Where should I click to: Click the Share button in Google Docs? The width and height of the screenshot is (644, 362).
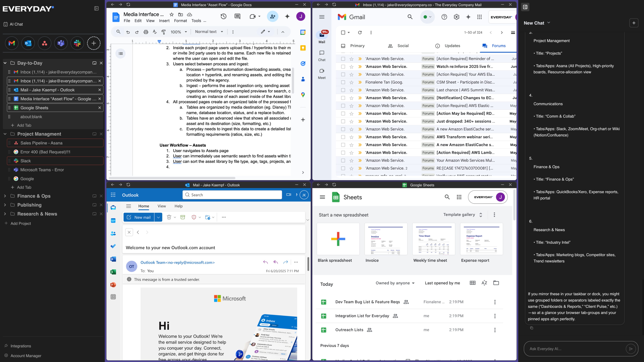(273, 16)
